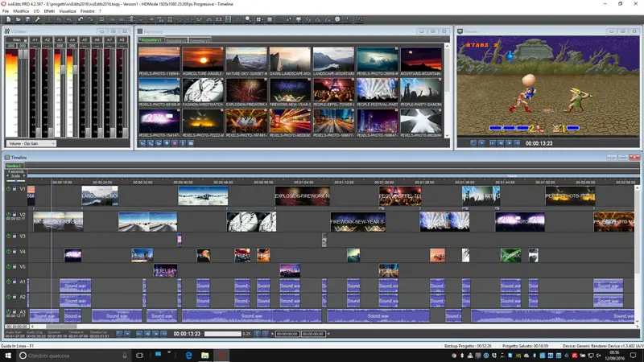The image size is (644, 362).
Task: Click the Microsoft Edge icon in taskbar
Action: pos(188,355)
